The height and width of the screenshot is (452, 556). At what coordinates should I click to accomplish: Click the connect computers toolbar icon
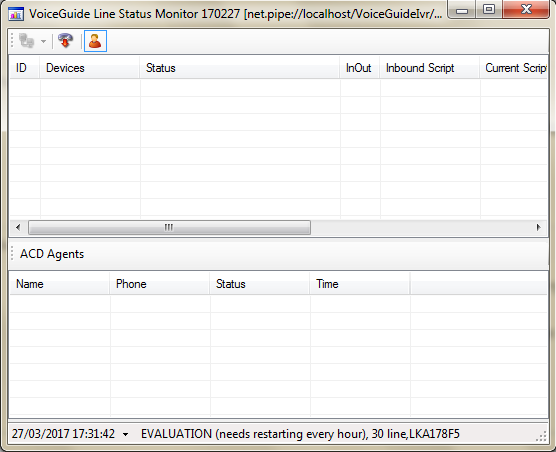point(27,41)
